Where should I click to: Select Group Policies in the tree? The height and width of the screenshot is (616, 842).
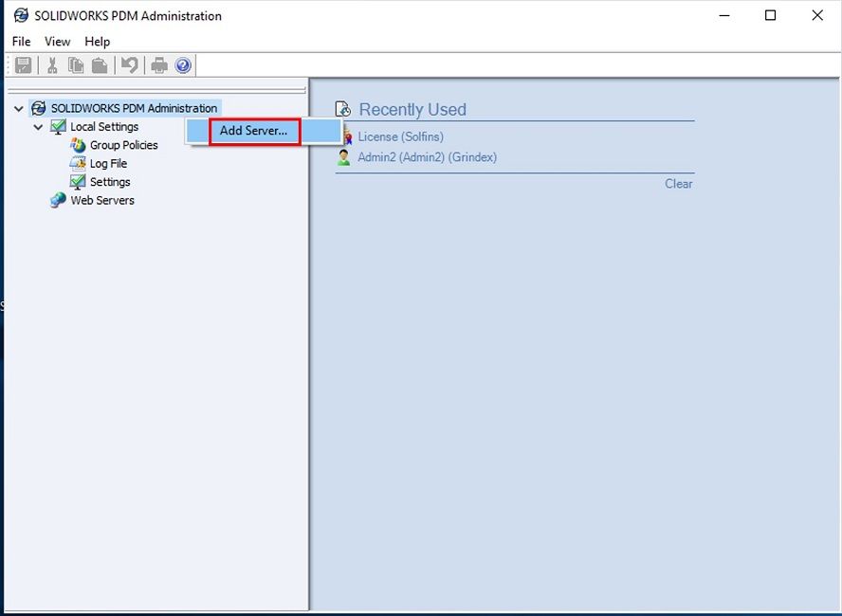123,145
